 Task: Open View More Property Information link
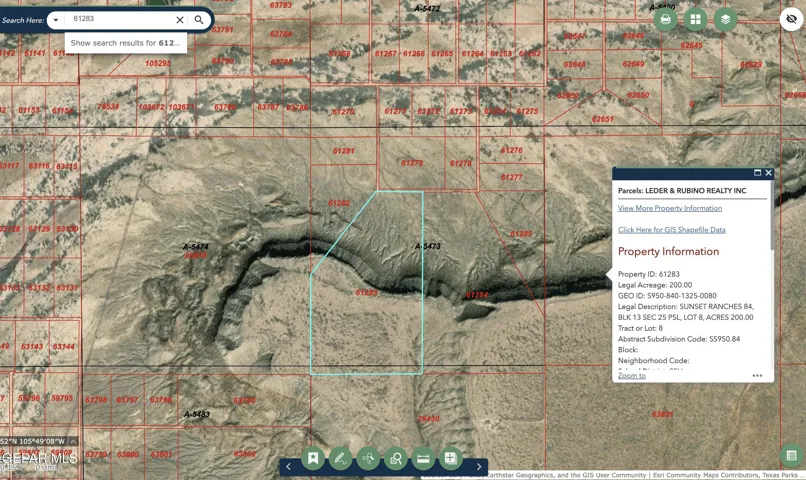[670, 208]
